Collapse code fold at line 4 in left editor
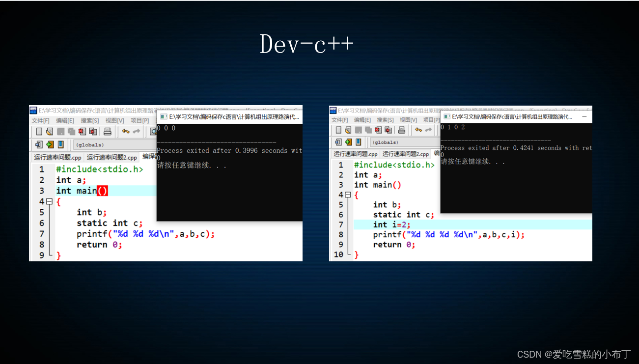Screen dimensions: 639x364 [49, 201]
